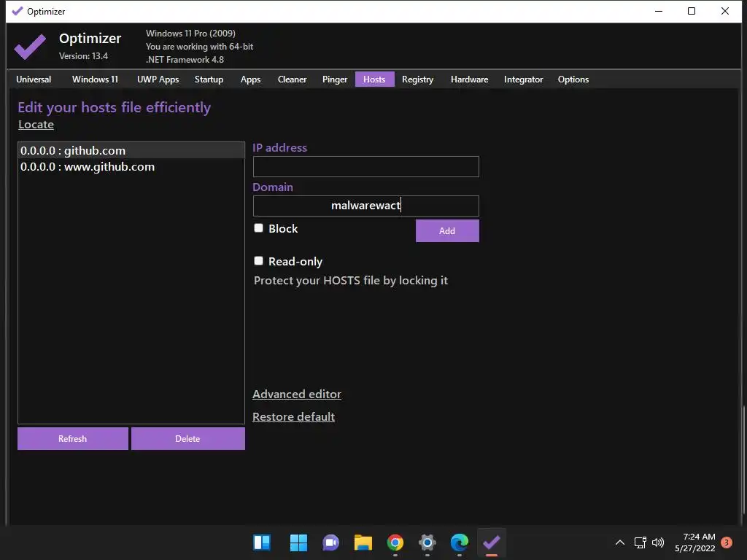Switch to the Pinger tab

tap(335, 79)
